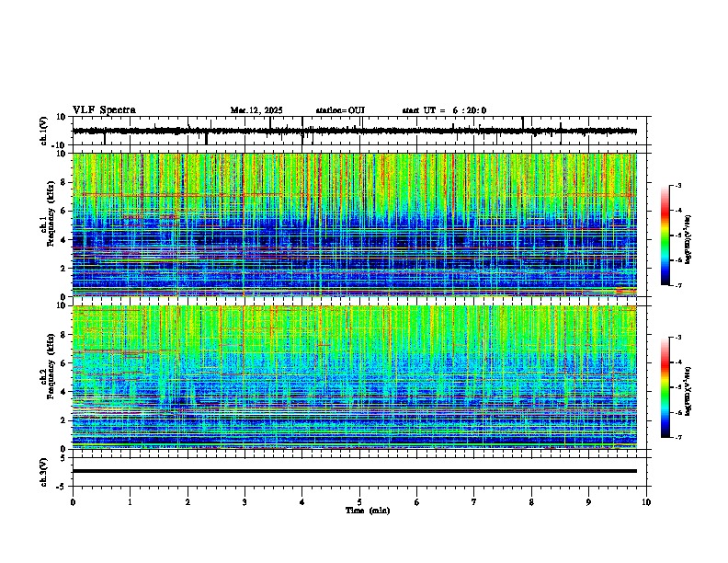Click the time axis tick label 7
Image resolution: width=728 pixels, height=563 pixels.
click(474, 502)
